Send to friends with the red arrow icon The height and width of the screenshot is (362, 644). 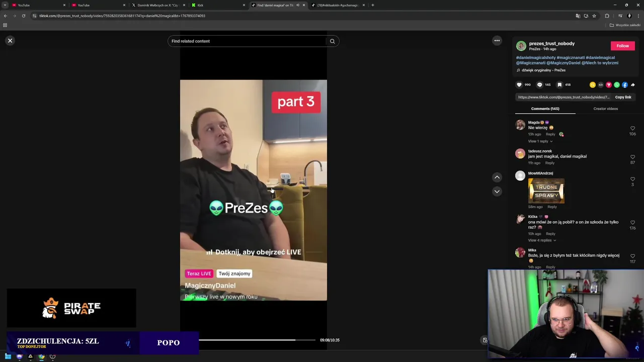tap(608, 85)
